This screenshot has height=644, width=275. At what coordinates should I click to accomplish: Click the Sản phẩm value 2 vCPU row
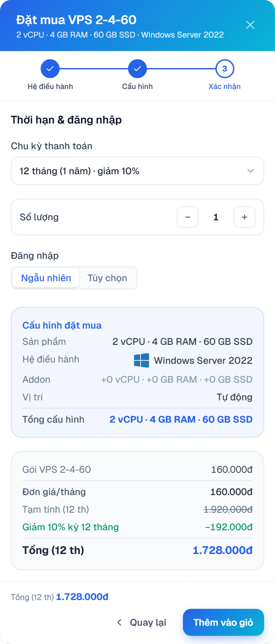[183, 341]
